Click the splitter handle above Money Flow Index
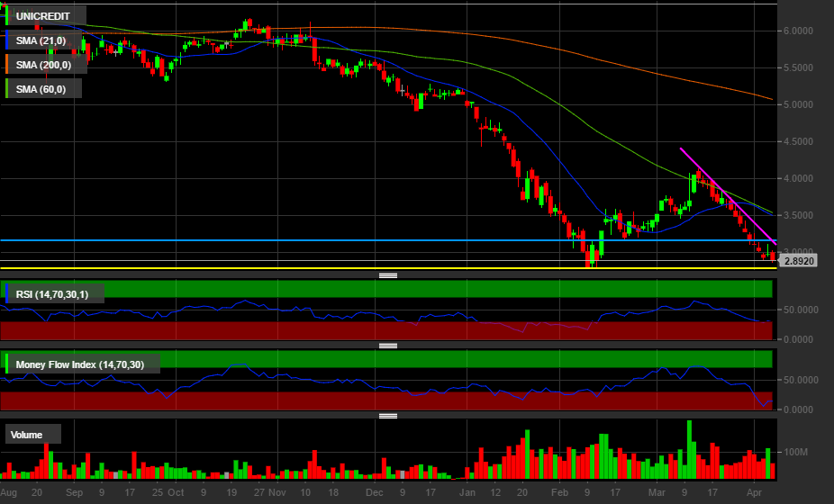The image size is (834, 504). 387,346
